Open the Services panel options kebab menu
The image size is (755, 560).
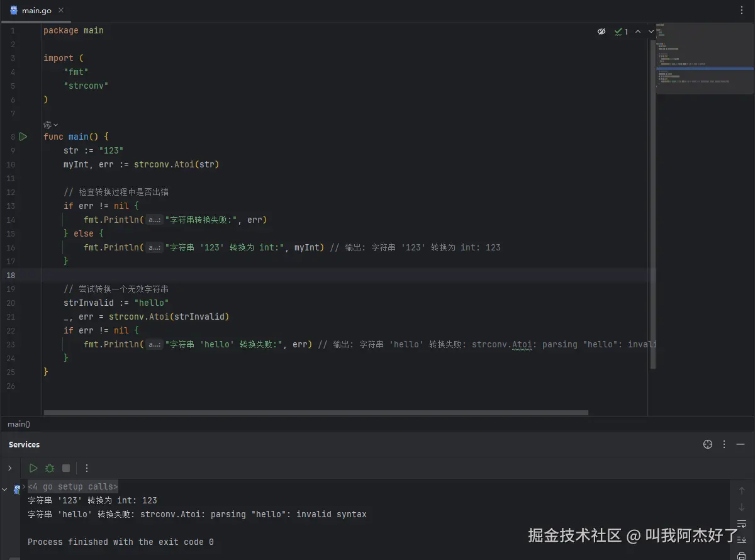pyautogui.click(x=724, y=444)
